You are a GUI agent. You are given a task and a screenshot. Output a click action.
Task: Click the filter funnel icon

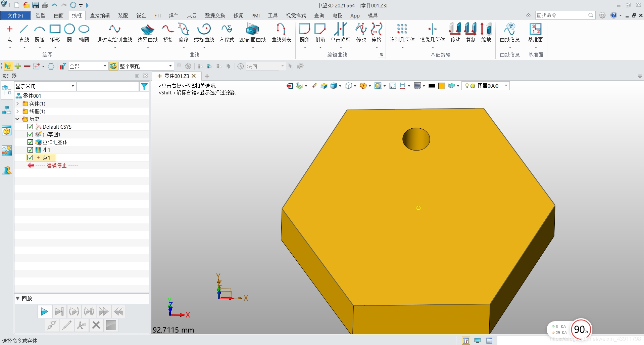click(144, 86)
